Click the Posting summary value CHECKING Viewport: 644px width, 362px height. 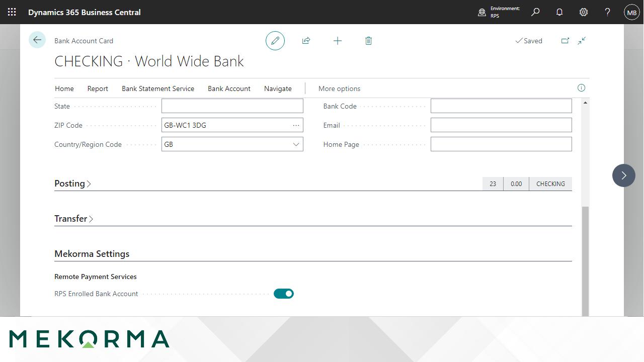(550, 184)
